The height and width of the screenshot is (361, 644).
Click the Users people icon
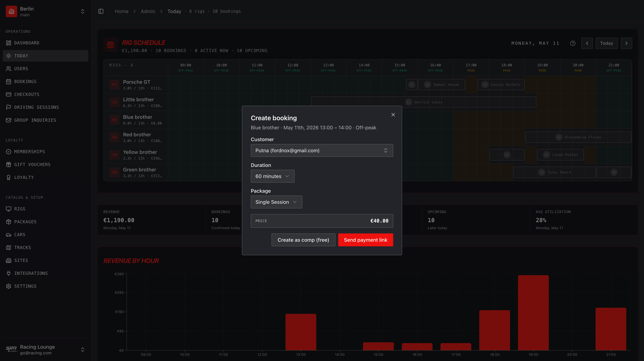9,69
